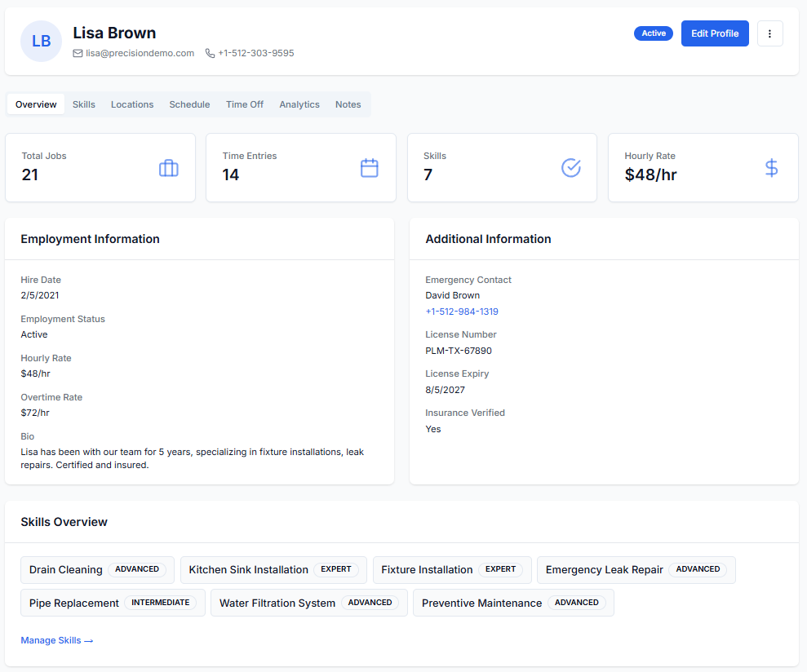Click the phone icon beside the phone number
Image resolution: width=807 pixels, height=672 pixels.
pos(211,53)
